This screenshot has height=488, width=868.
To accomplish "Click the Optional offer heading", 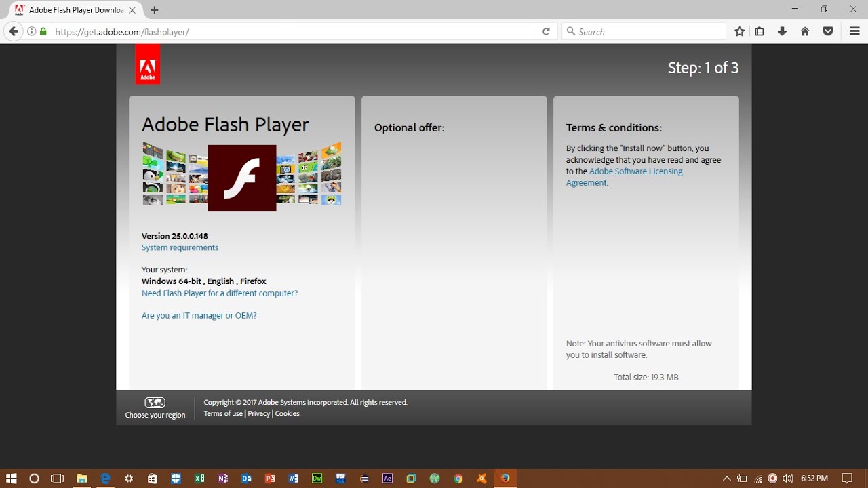I will click(410, 127).
